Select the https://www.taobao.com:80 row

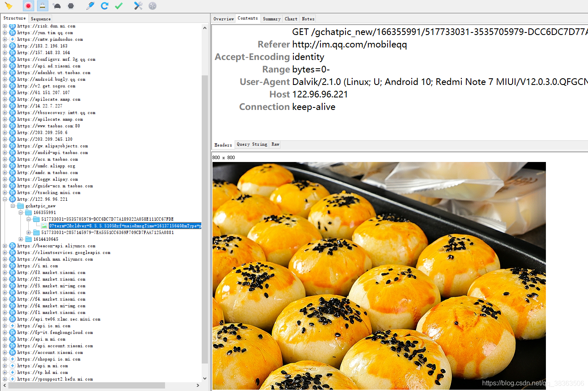[x=49, y=126]
